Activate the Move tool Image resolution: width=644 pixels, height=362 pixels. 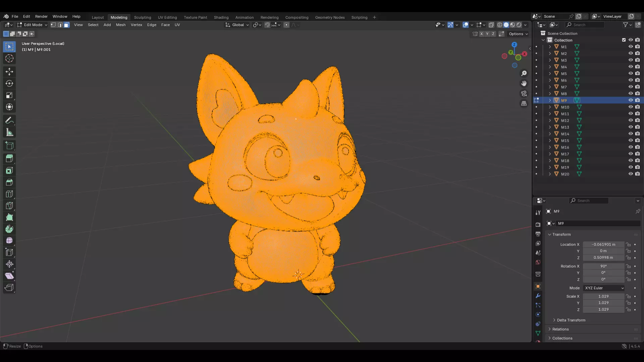point(9,71)
